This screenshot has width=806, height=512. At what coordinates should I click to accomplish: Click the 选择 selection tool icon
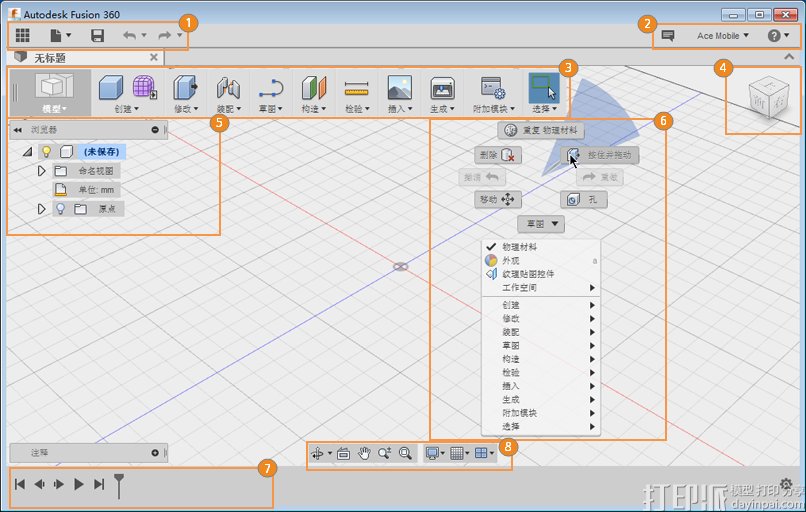(544, 87)
